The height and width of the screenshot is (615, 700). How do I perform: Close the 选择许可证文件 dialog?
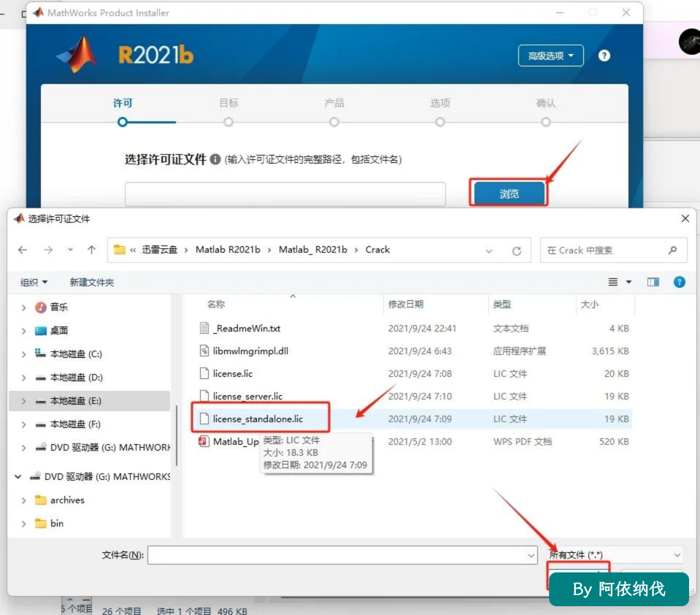click(x=685, y=218)
